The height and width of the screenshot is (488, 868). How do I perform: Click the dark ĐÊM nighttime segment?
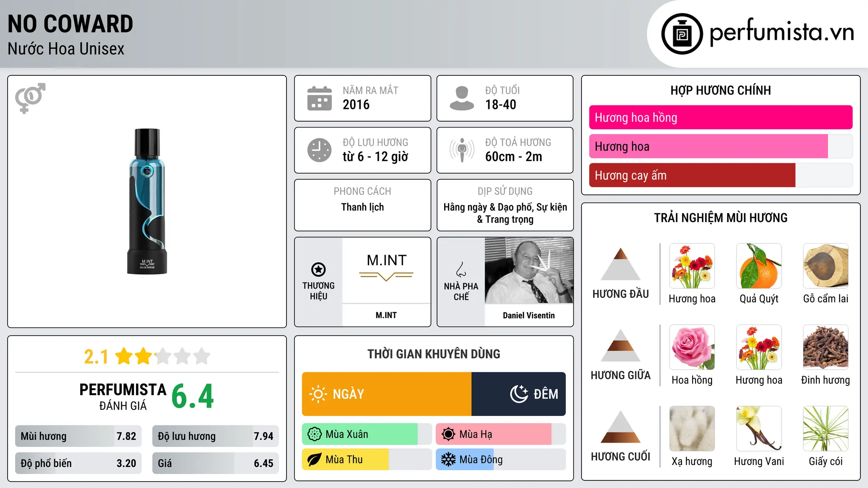click(519, 394)
